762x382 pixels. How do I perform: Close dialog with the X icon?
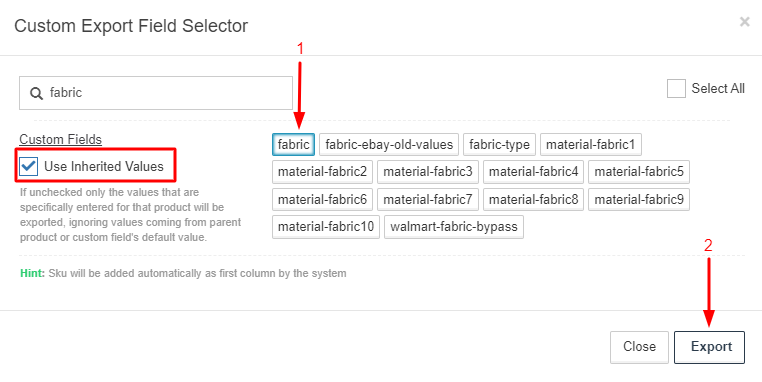click(x=745, y=21)
